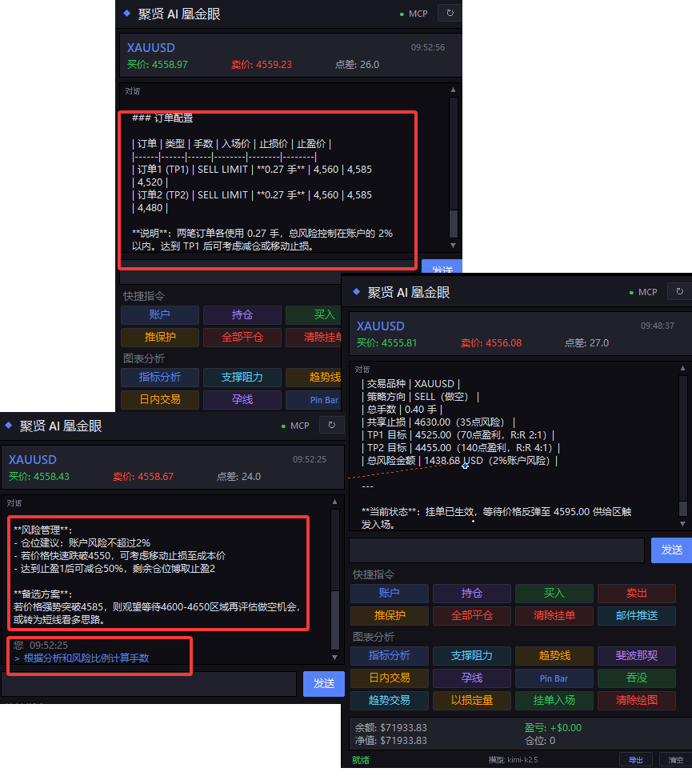The image size is (692, 784).
Task: Open 账户 in the 09:52:56 window
Action: 160,315
